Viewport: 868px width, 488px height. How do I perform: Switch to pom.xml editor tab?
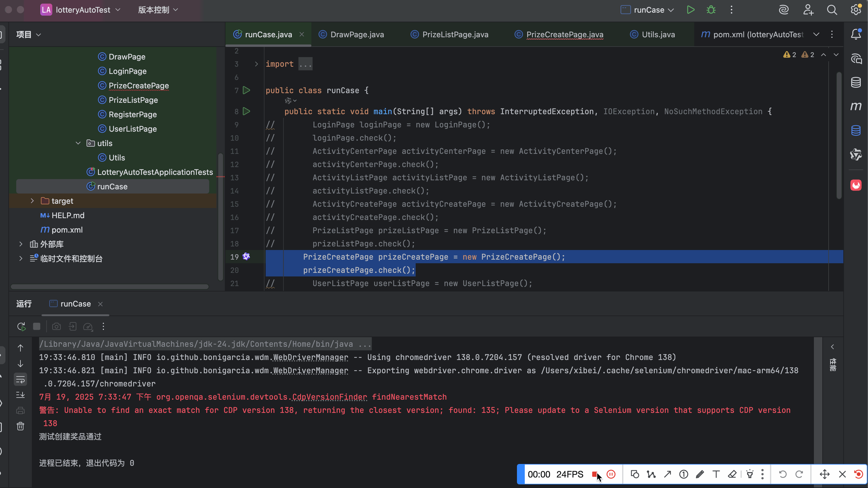[x=752, y=34]
